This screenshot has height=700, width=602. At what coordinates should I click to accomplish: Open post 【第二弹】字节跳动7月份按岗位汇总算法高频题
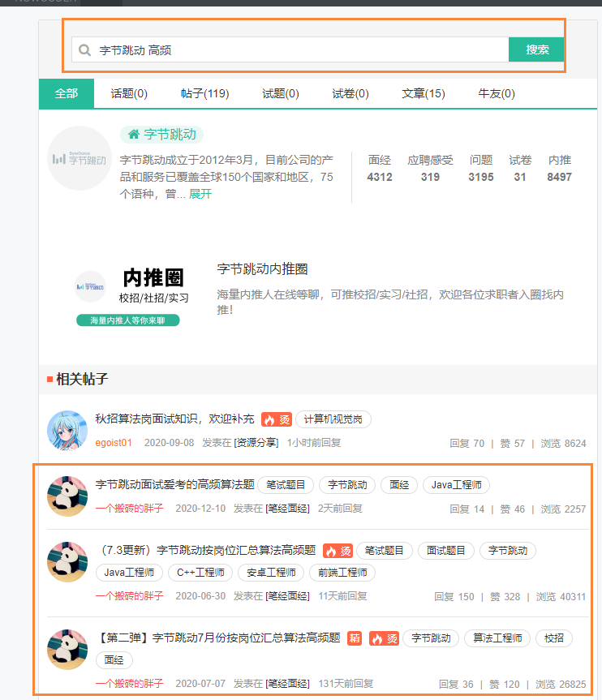click(x=220, y=638)
